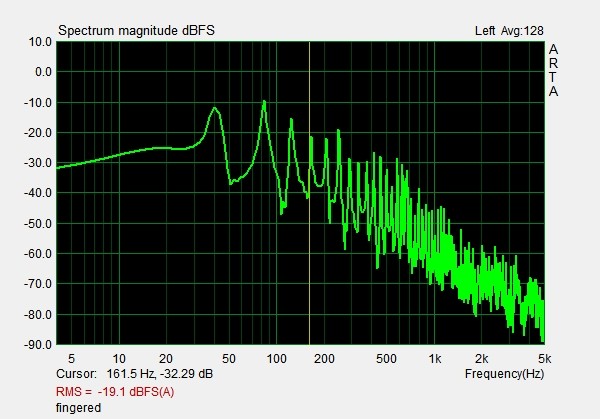Image resolution: width=600 pixels, height=419 pixels.
Task: Click the '-50.0' y-axis value
Action: (38, 223)
